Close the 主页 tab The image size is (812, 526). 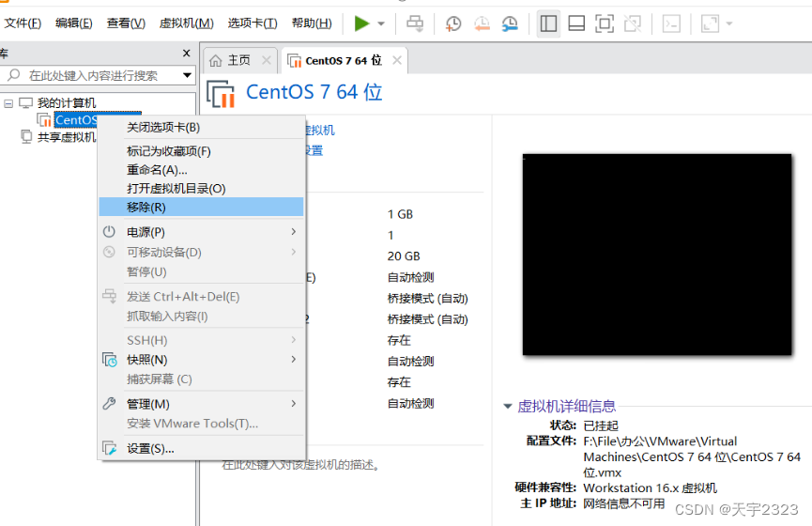click(267, 61)
